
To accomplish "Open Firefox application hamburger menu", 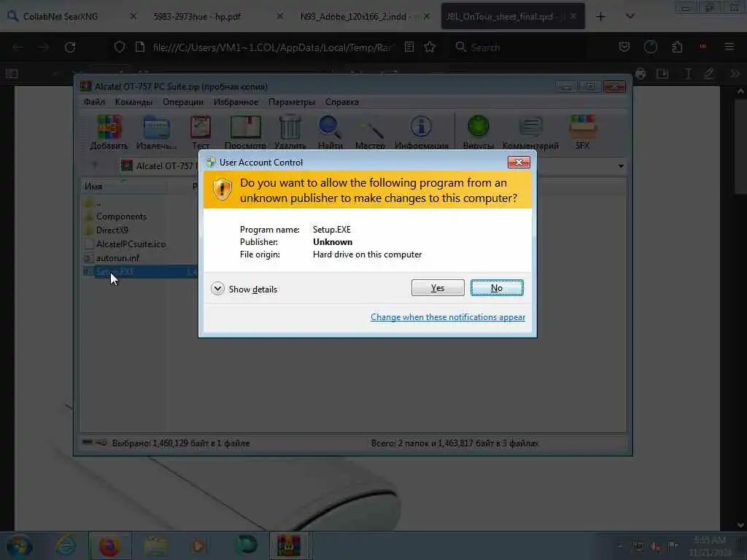I will pos(729,47).
